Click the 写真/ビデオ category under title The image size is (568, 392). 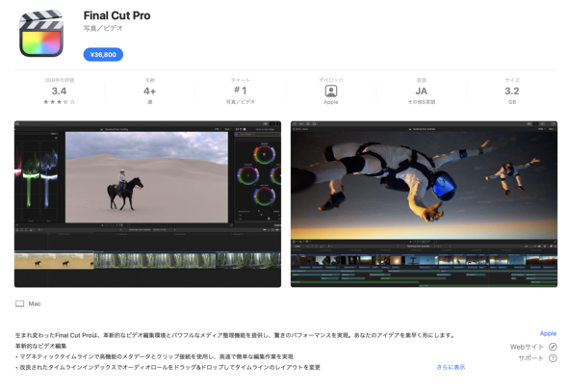click(103, 28)
